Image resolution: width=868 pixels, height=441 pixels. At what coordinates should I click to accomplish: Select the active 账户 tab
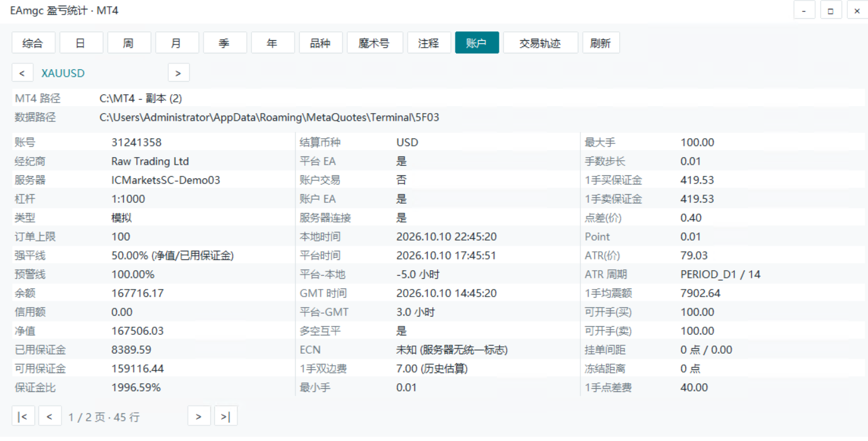point(477,43)
